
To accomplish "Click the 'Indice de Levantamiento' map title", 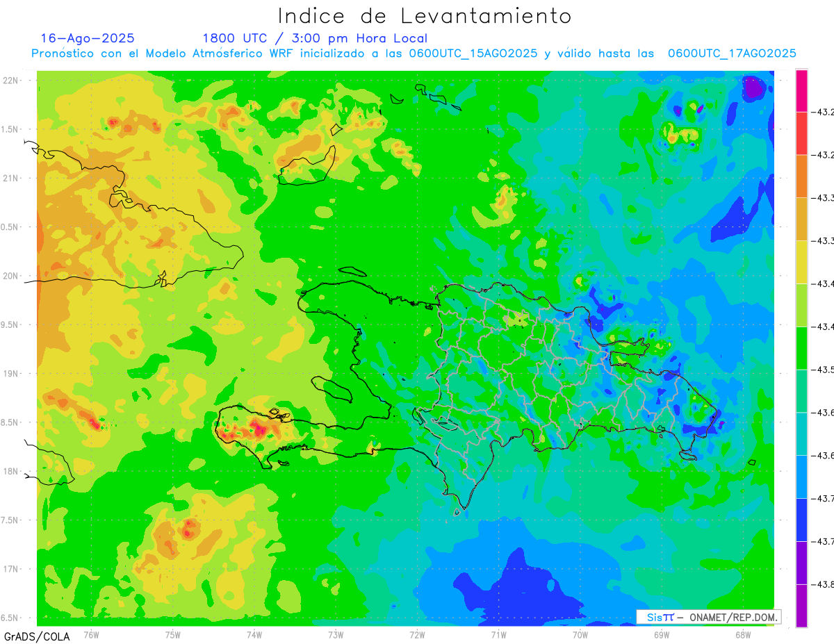I will click(425, 15).
